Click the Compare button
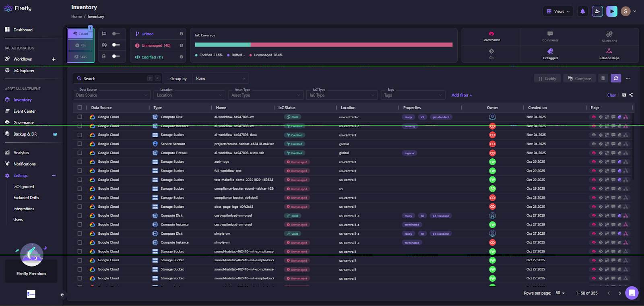644x306 pixels. (580, 79)
